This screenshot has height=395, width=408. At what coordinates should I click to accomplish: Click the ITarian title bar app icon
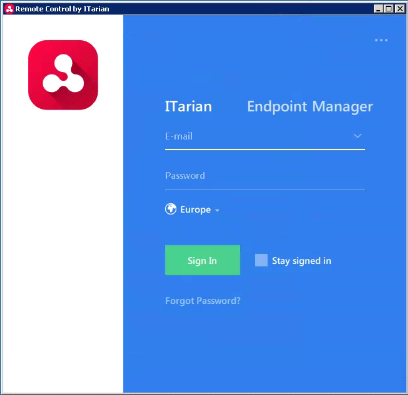point(9,9)
